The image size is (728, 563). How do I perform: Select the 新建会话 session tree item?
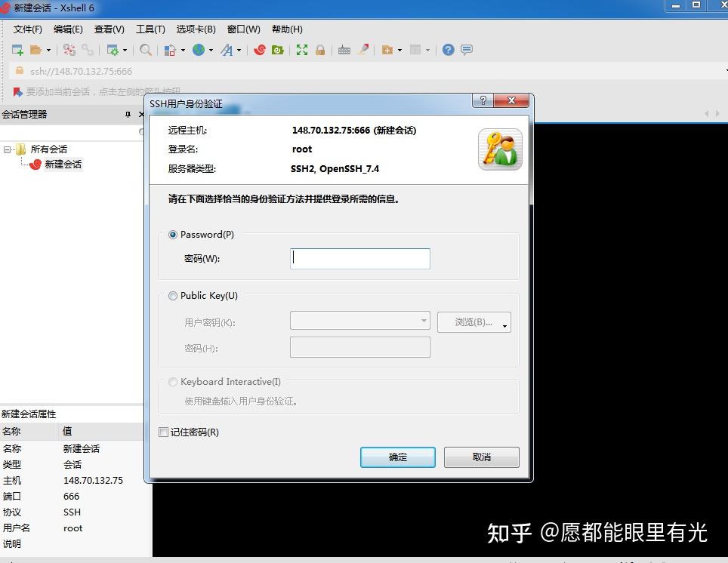point(63,165)
